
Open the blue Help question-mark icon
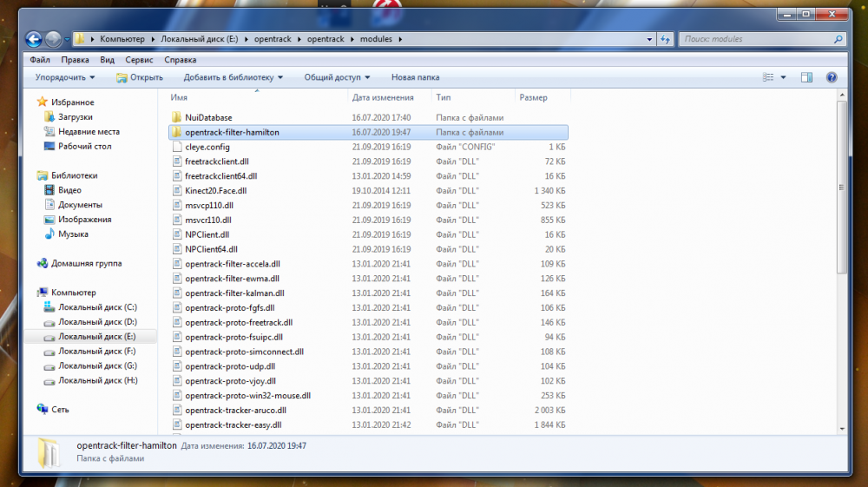[832, 77]
